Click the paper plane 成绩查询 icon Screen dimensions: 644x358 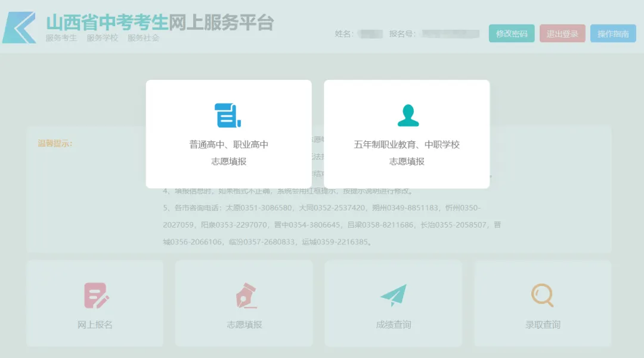pyautogui.click(x=394, y=295)
